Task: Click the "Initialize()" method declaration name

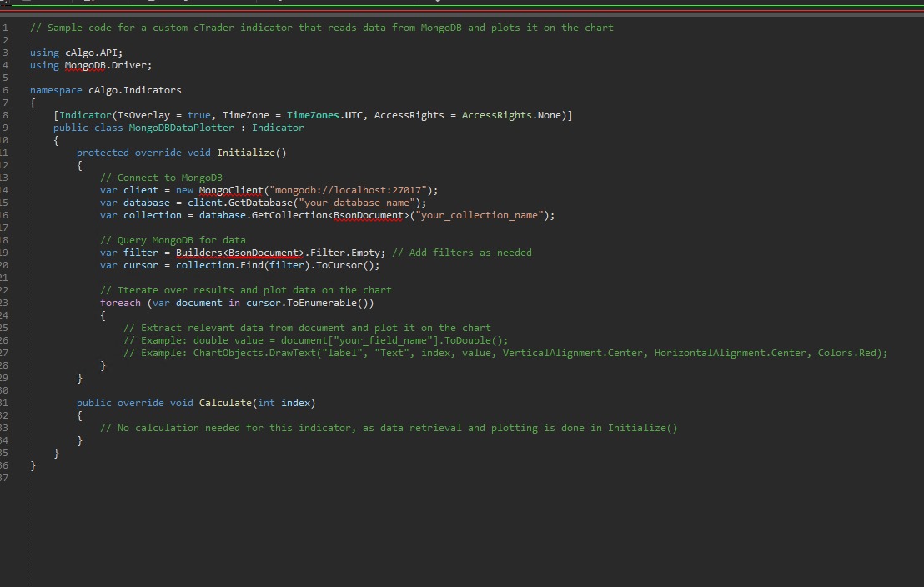Action: click(252, 153)
